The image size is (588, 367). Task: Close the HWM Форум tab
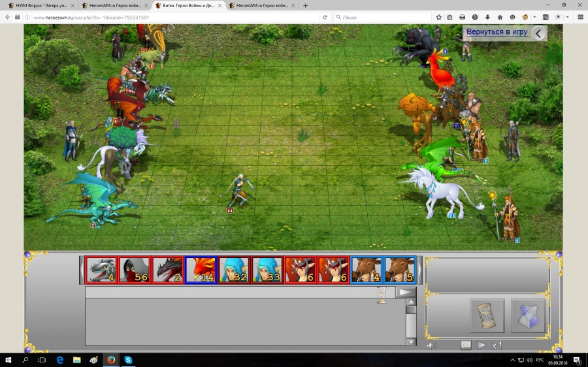(73, 6)
